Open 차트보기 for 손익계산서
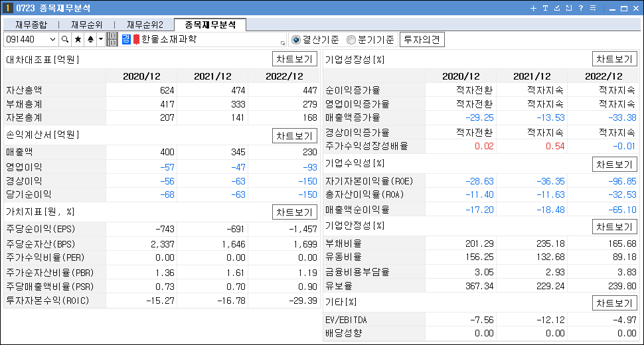644x345 pixels. click(295, 136)
